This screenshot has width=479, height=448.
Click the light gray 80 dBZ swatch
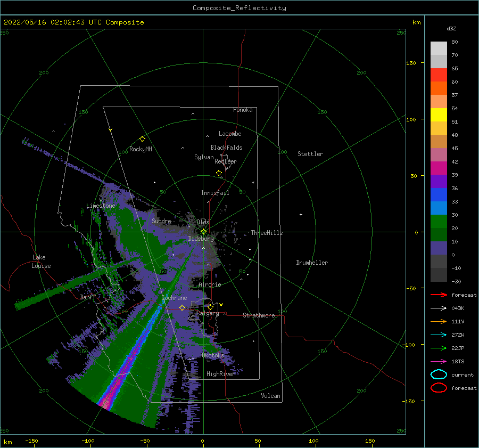[x=439, y=48]
